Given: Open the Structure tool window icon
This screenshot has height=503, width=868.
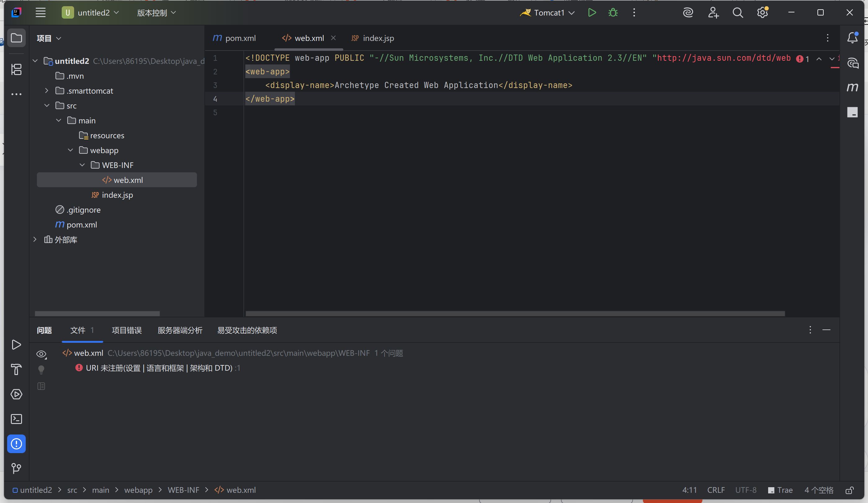Looking at the screenshot, I should pos(16,69).
